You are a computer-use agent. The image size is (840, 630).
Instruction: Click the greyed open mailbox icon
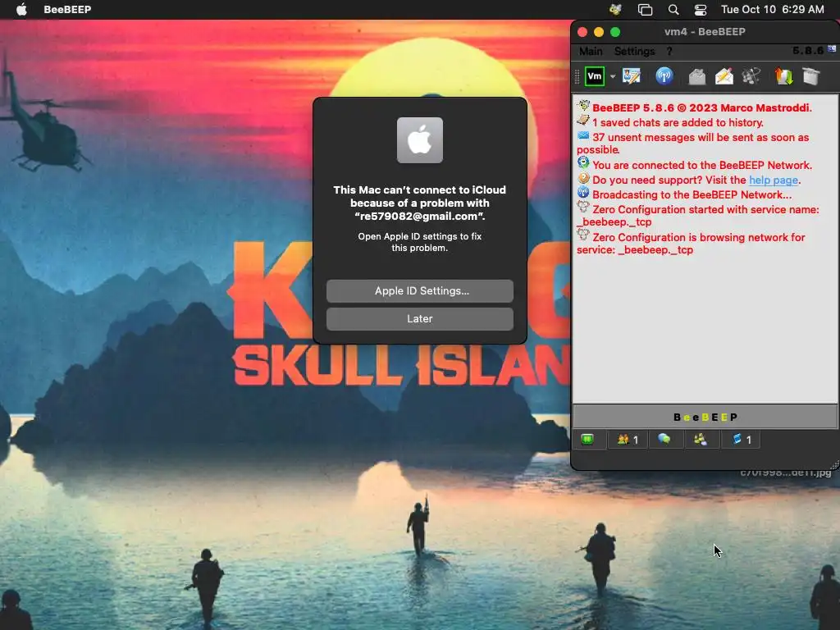697,76
